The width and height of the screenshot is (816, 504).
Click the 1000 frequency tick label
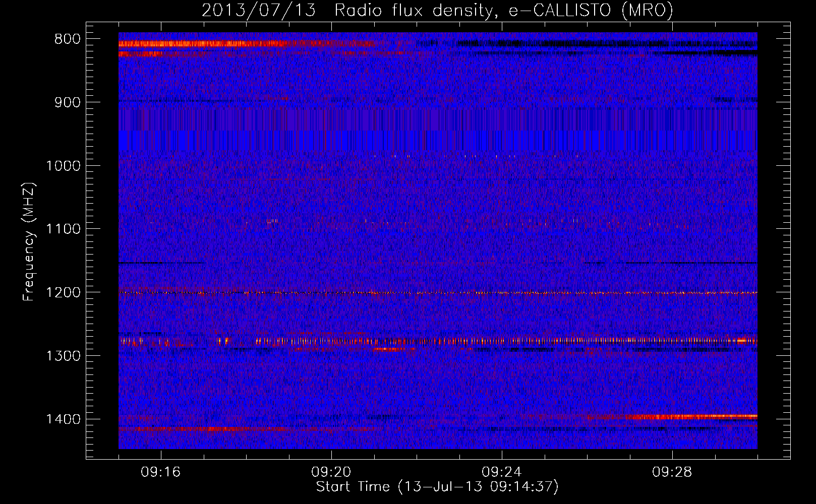coord(63,166)
